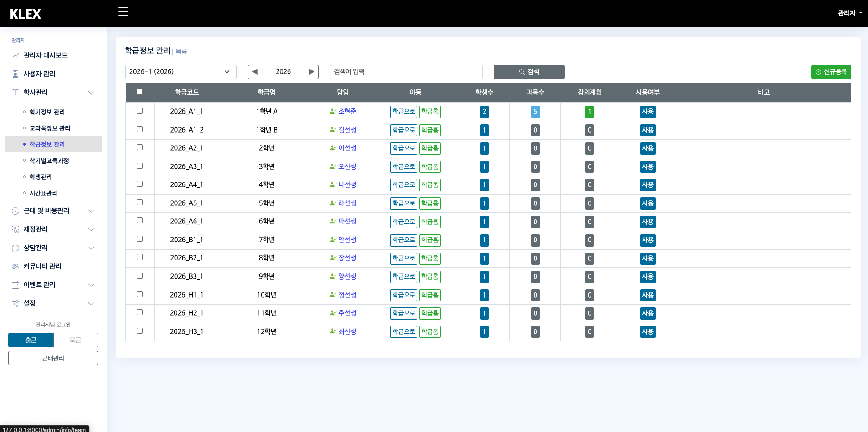Select the checkbox for class 2026_H3_1
The width and height of the screenshot is (868, 432).
[x=139, y=331]
